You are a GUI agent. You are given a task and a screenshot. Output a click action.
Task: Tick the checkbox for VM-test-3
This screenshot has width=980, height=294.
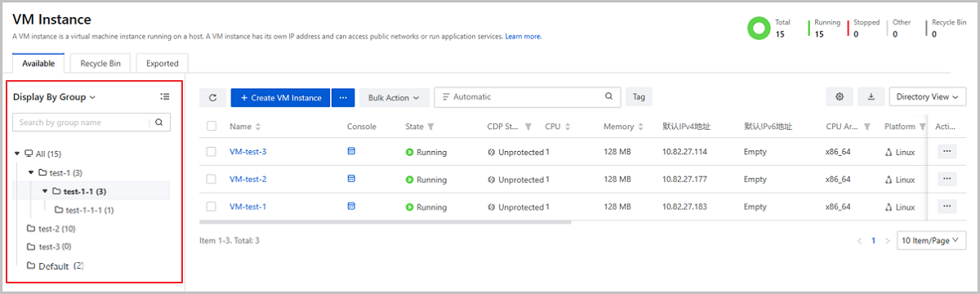coord(212,152)
